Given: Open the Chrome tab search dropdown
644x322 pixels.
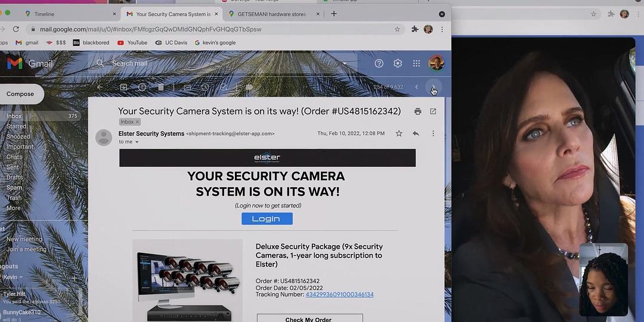Looking at the screenshot, I should point(442,14).
